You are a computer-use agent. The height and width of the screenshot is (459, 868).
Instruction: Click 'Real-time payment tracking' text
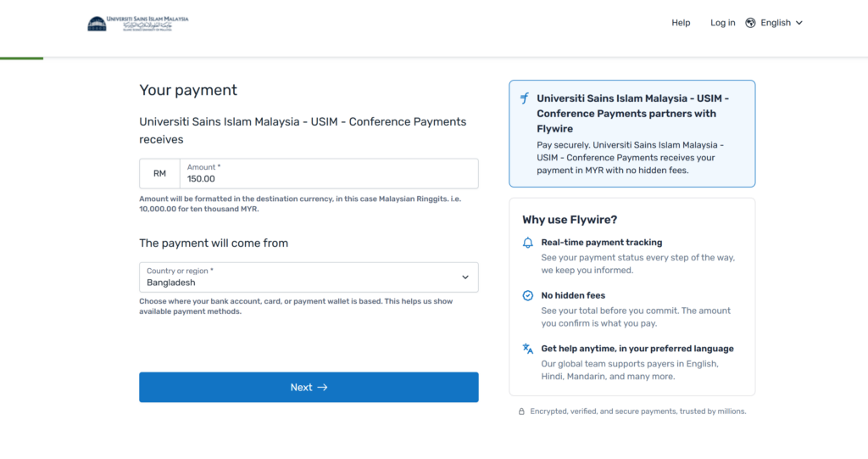[x=602, y=243]
